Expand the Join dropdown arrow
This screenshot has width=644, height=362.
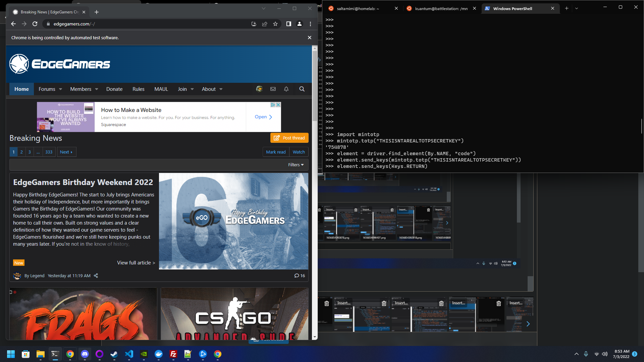pyautogui.click(x=192, y=89)
